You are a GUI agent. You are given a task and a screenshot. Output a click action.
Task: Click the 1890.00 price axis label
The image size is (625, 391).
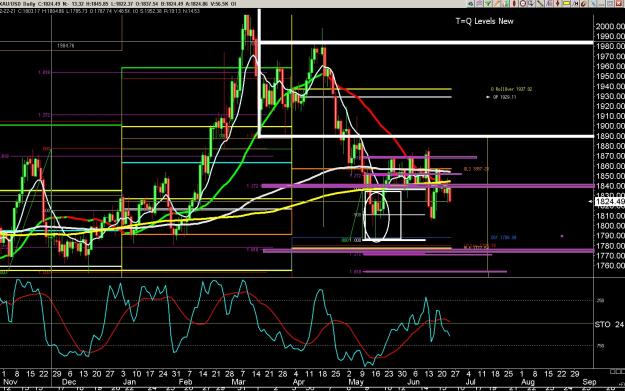(610, 136)
